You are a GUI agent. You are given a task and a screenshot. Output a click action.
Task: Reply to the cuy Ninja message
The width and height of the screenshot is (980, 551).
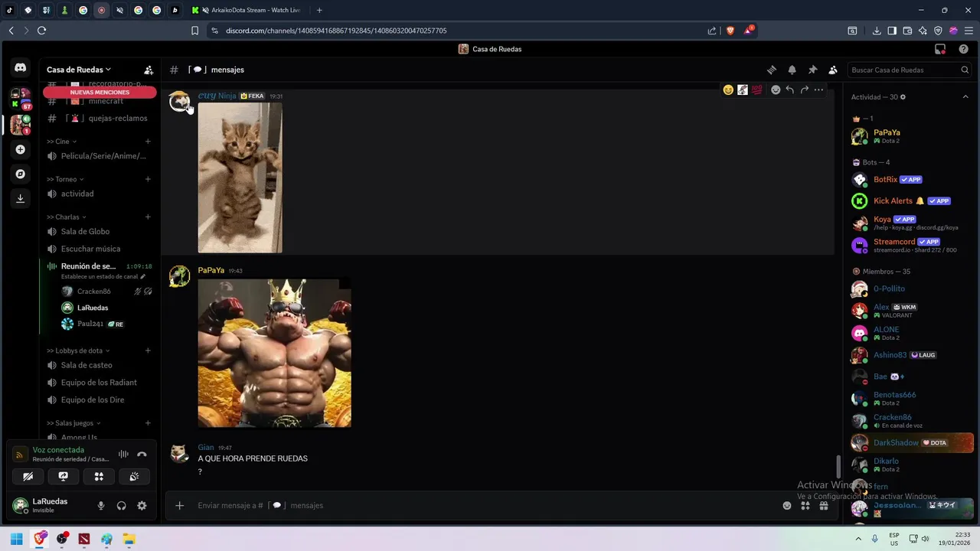pos(789,90)
